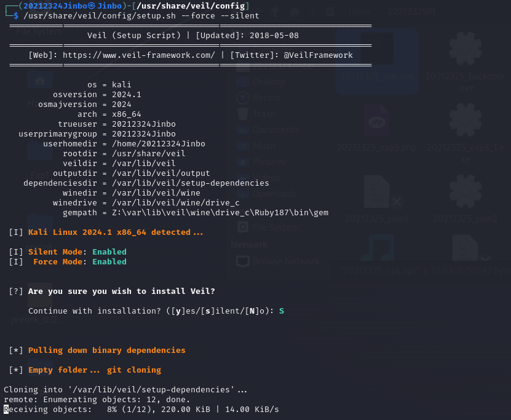Click the 'Receiving objects: 8%' progress line
The height and width of the screenshot is (420, 511).
point(141,410)
